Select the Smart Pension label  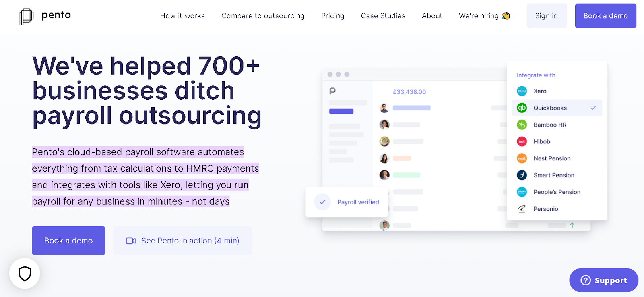[554, 175]
